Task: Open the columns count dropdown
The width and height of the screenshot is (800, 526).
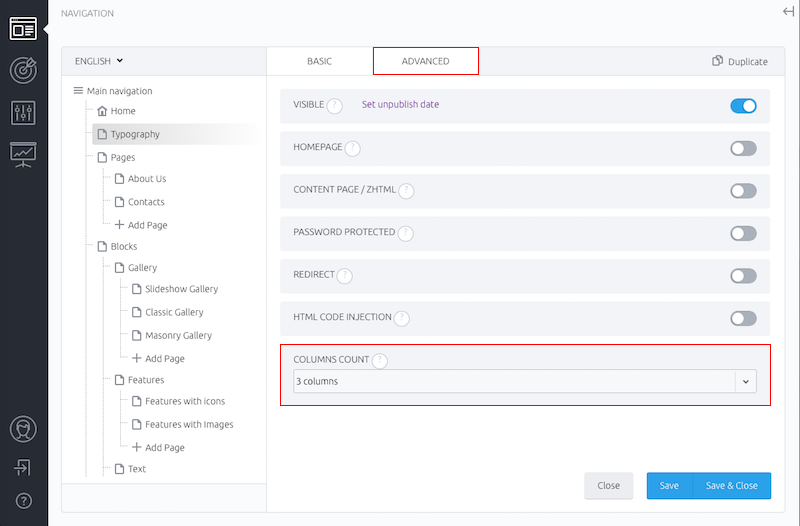Action: click(x=524, y=381)
